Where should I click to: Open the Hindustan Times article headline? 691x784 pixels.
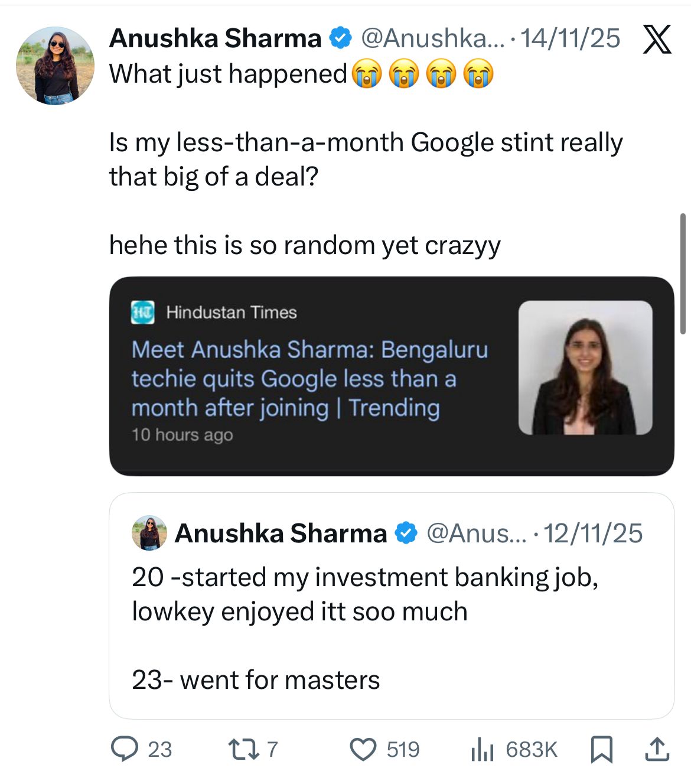(309, 379)
